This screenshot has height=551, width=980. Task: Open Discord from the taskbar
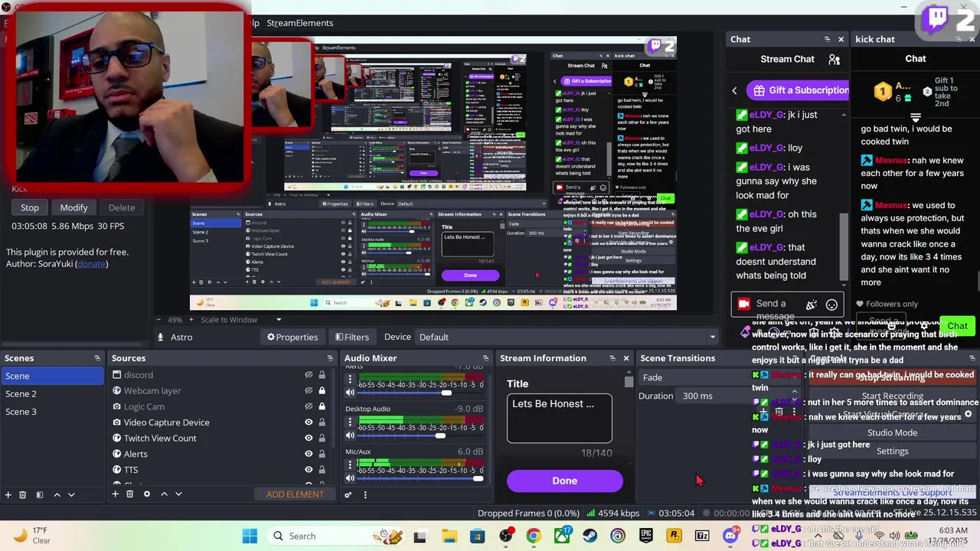tap(730, 536)
